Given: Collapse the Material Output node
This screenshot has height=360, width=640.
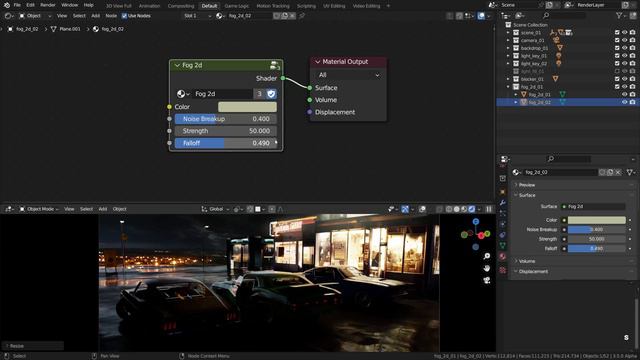Looking at the screenshot, I should 318,62.
